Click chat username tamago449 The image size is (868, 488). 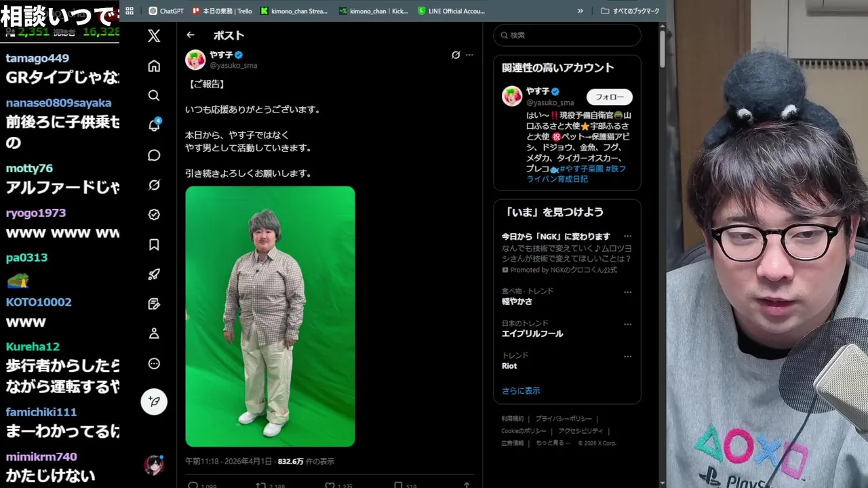[x=37, y=58]
